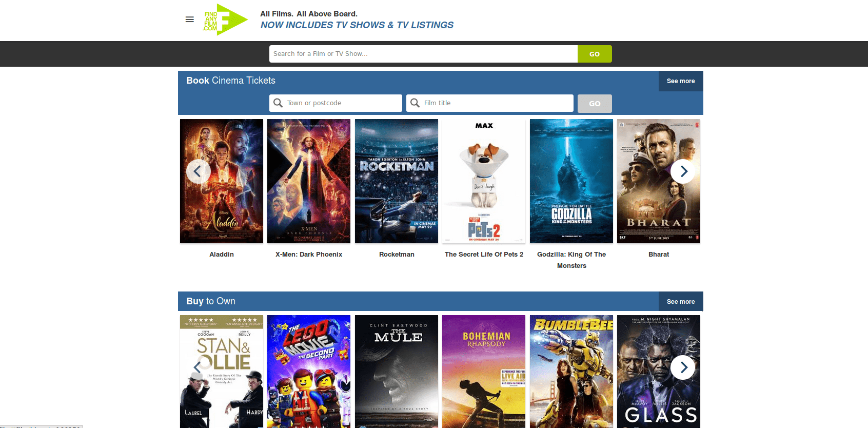This screenshot has height=428, width=868.
Task: Open the Aladdin poster
Action: pyautogui.click(x=222, y=181)
